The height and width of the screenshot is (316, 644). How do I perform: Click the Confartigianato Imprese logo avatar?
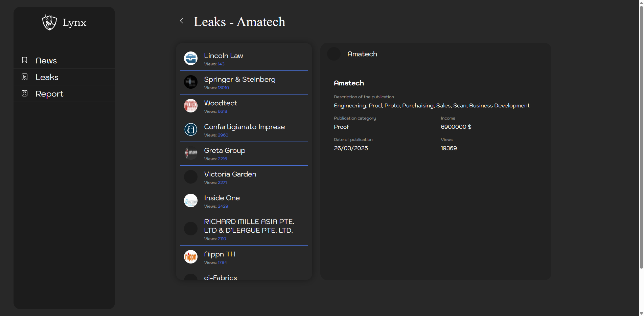click(x=191, y=129)
